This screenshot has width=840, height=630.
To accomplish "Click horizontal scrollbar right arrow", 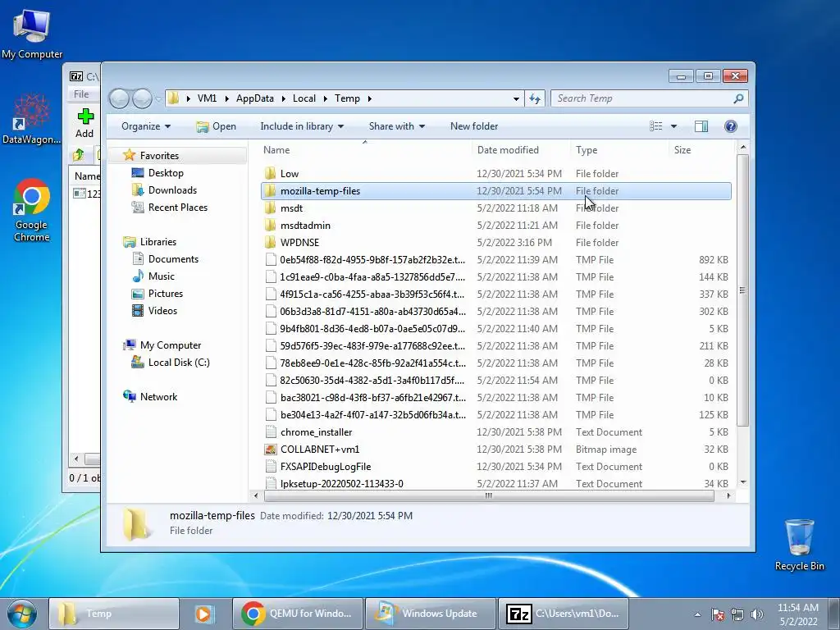I will (728, 496).
